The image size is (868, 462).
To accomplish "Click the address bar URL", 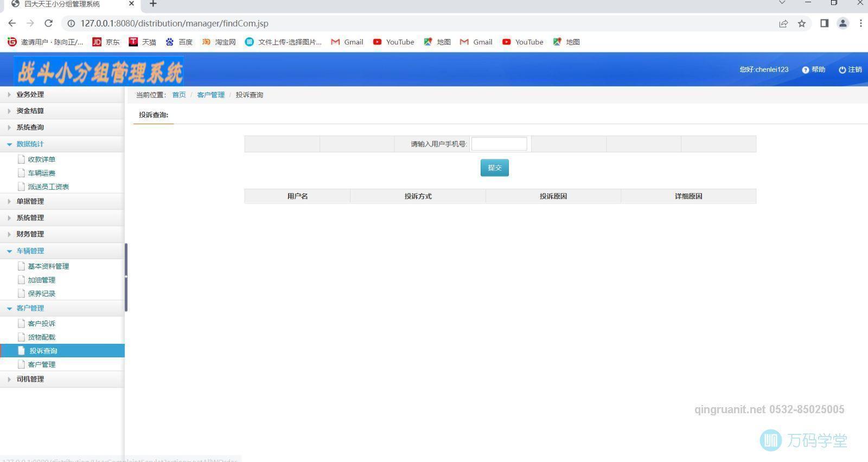I will pyautogui.click(x=174, y=23).
